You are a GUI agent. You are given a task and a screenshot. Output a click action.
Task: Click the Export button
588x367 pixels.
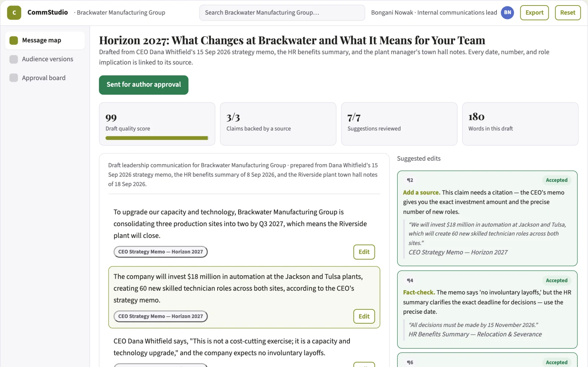click(x=534, y=12)
